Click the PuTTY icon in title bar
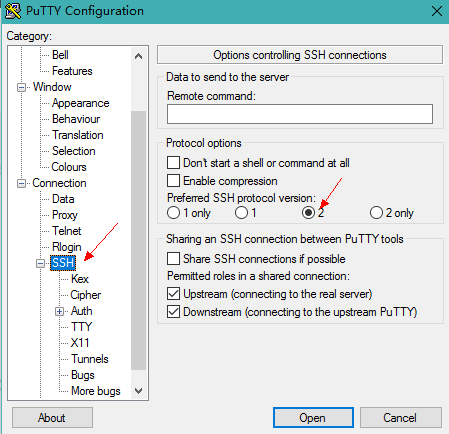 13,11
